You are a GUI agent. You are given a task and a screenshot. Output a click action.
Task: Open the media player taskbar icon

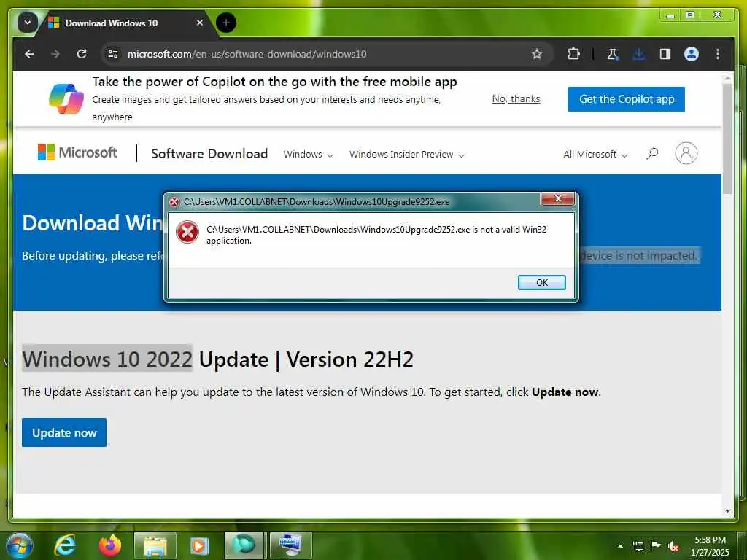coord(200,545)
